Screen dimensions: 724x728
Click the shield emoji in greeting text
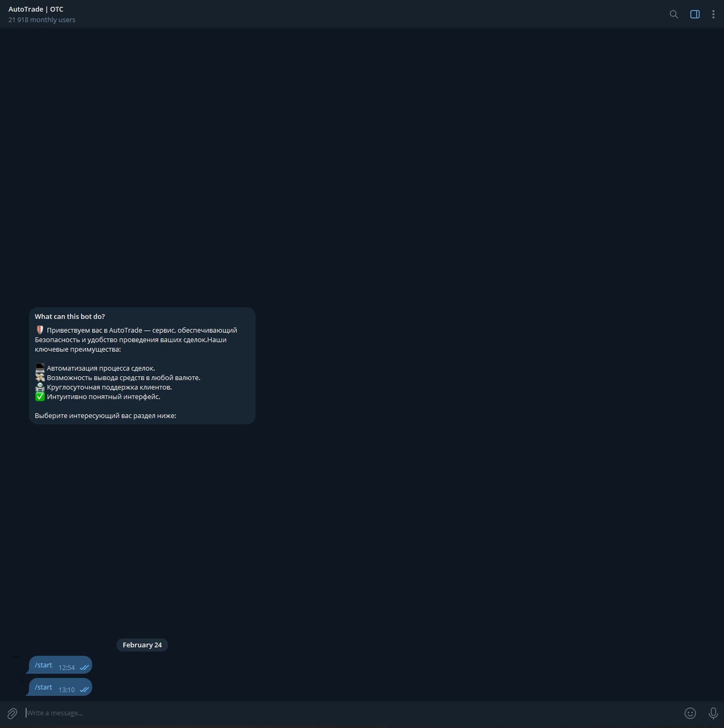coord(40,330)
